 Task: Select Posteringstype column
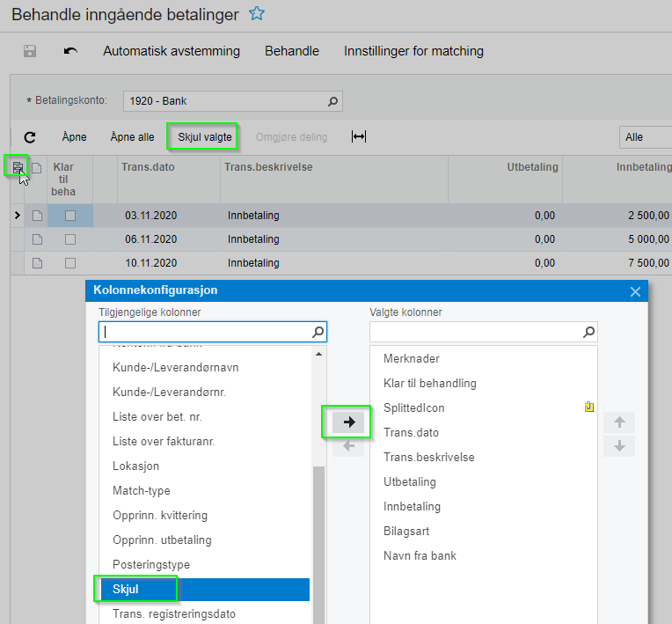pyautogui.click(x=151, y=564)
